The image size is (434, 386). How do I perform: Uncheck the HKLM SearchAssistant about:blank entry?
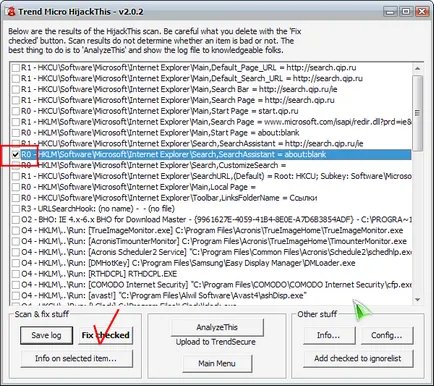click(x=16, y=155)
